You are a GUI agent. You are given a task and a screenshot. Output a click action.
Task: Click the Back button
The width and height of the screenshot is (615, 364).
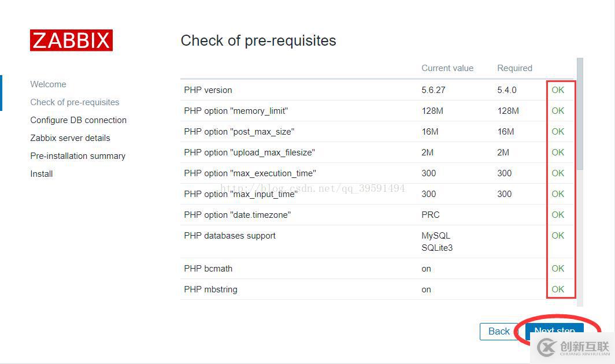coord(498,331)
